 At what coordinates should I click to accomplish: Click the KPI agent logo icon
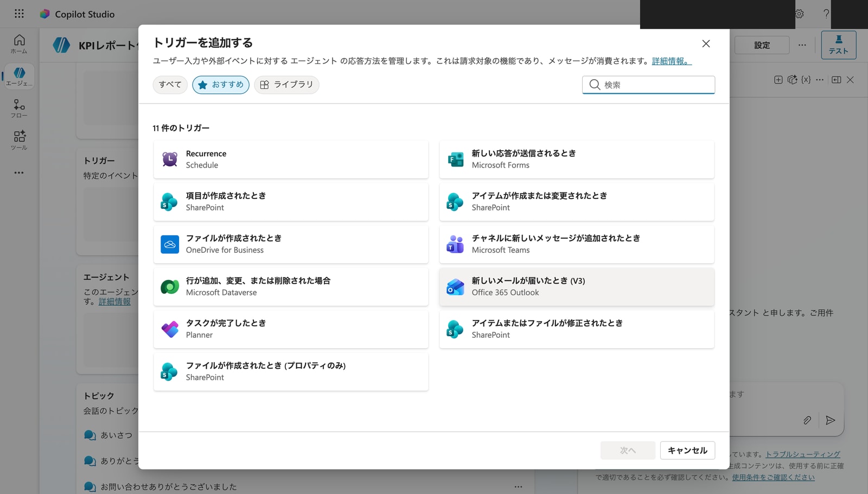click(61, 45)
